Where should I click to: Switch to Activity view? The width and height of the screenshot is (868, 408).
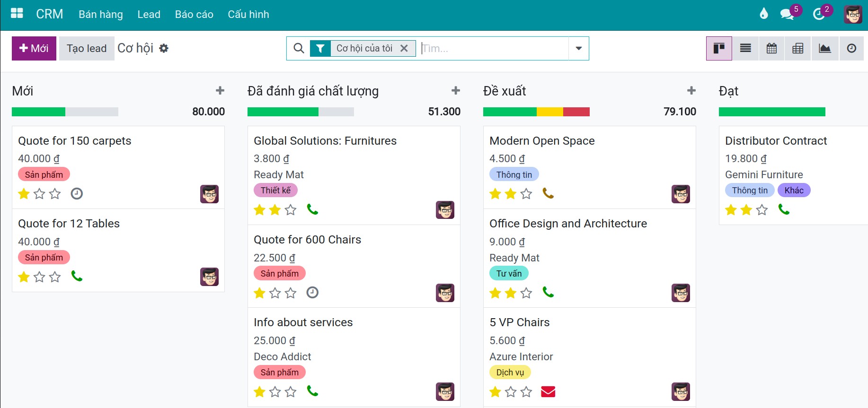(851, 48)
